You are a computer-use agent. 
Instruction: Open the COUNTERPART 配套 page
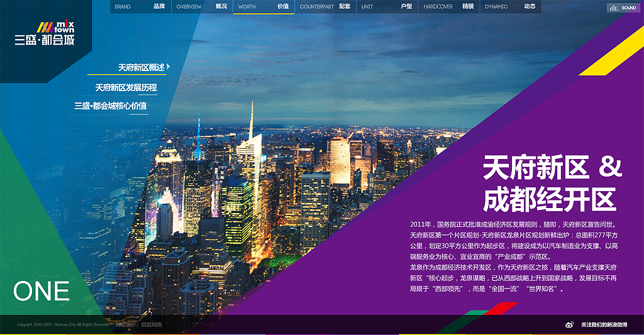(325, 7)
